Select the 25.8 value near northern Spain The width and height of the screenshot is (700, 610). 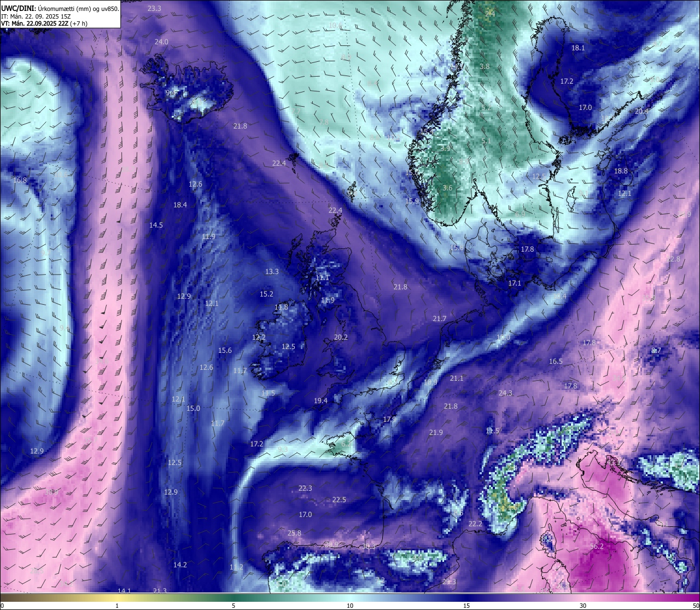(294, 533)
